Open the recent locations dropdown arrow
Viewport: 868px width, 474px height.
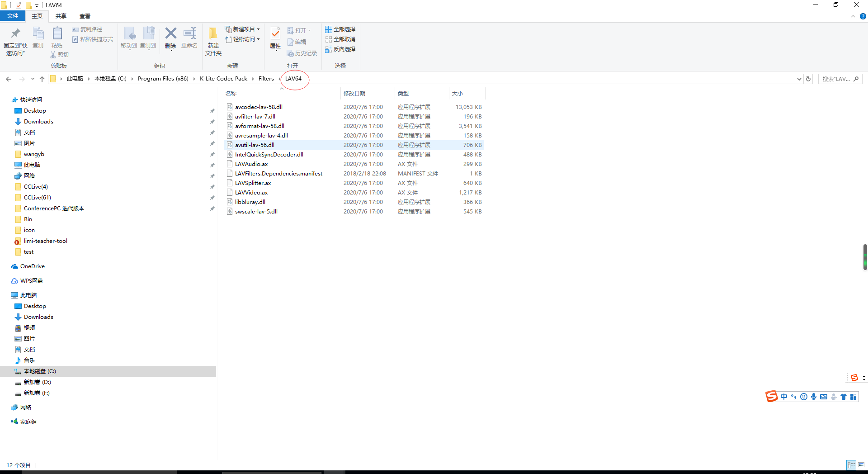pyautogui.click(x=33, y=79)
